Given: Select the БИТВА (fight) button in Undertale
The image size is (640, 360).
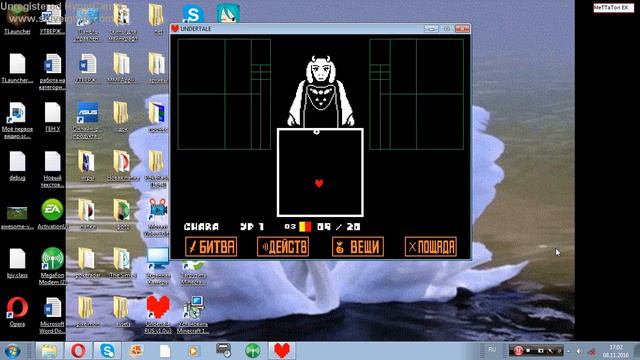Looking at the screenshot, I should tap(211, 247).
